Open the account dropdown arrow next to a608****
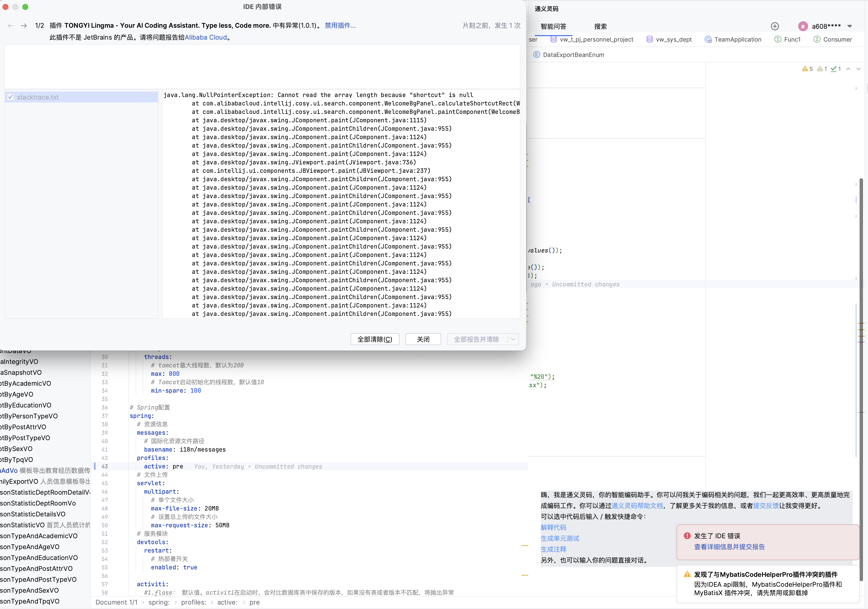Viewport: 868px width, 609px height. click(x=849, y=26)
